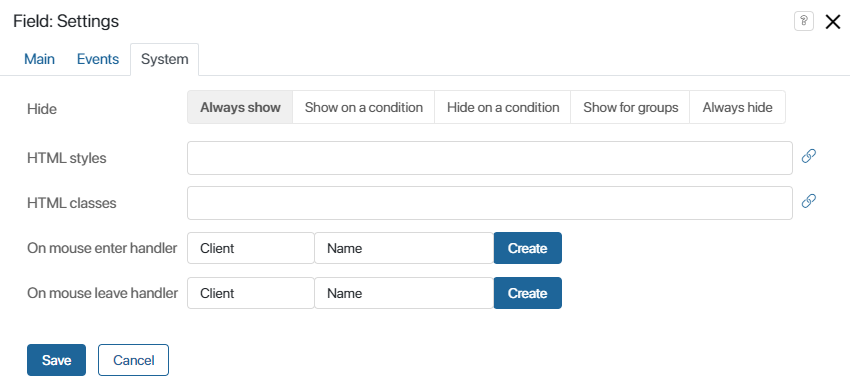Select Show on a condition
850x389 pixels.
pyautogui.click(x=364, y=107)
